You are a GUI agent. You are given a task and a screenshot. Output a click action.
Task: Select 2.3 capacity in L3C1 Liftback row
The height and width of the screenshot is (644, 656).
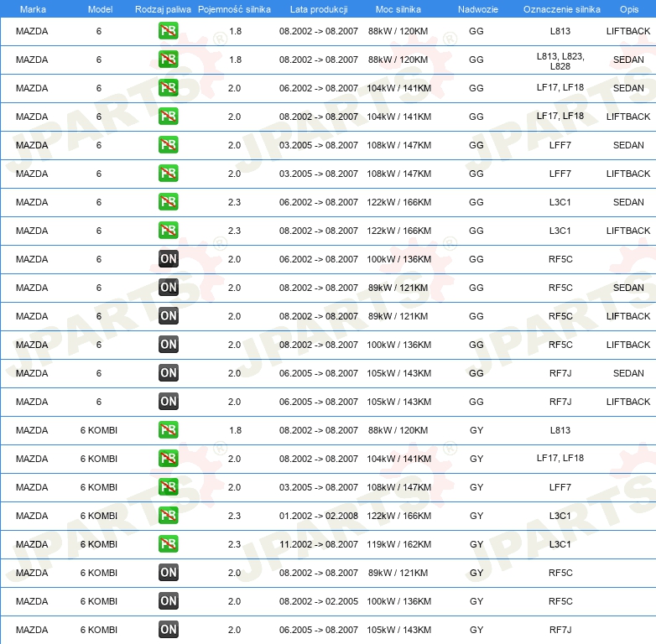[x=234, y=231]
